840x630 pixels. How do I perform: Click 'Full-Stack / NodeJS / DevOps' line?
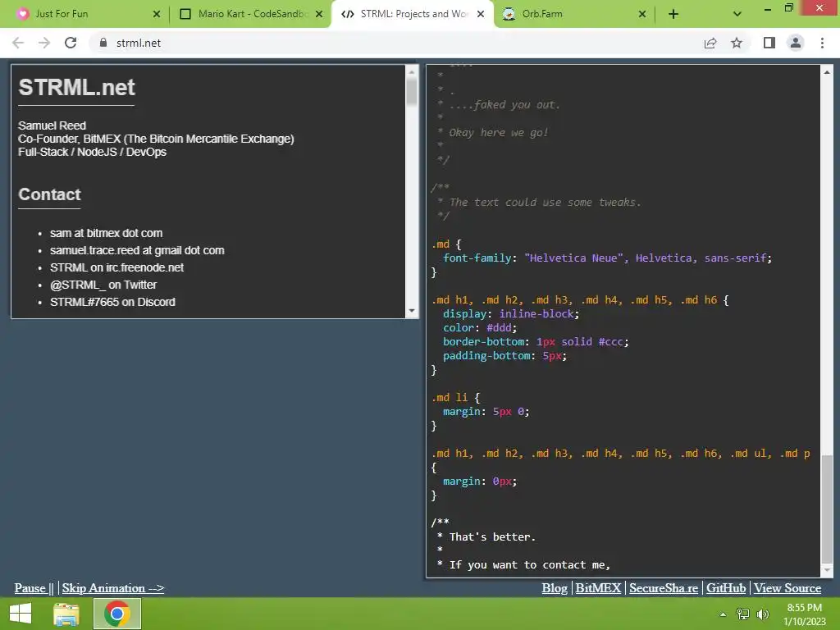(x=92, y=152)
